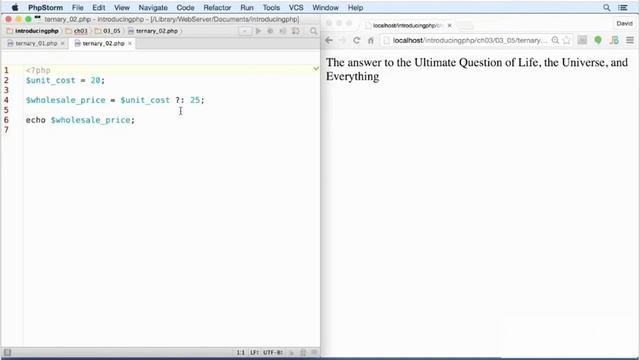The height and width of the screenshot is (360, 640).
Task: Open the Help menu
Action: 355,7
